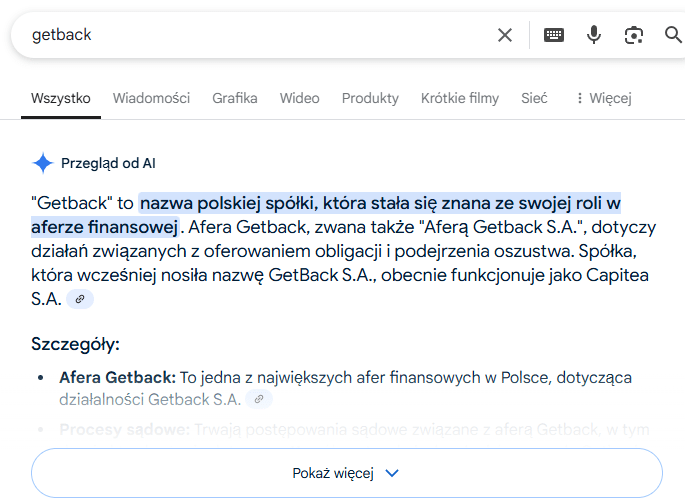685x502 pixels.
Task: Switch to the Wiadomości tab
Action: click(151, 98)
